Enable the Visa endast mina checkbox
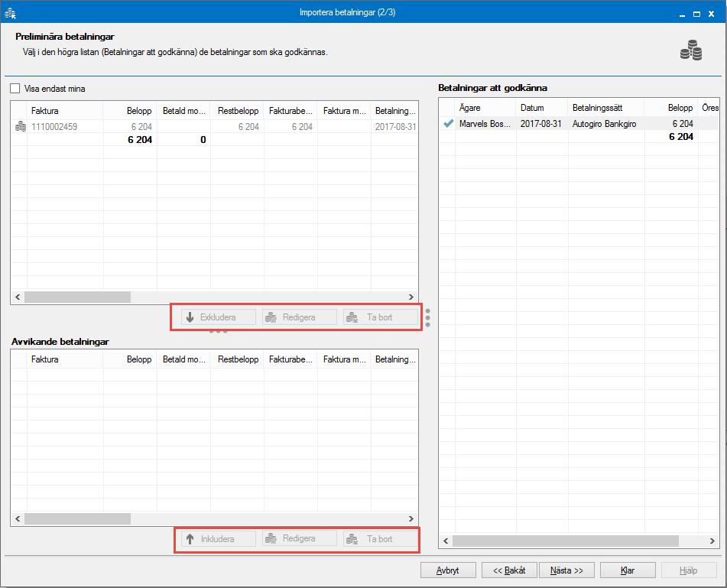The width and height of the screenshot is (727, 588). coord(15,89)
